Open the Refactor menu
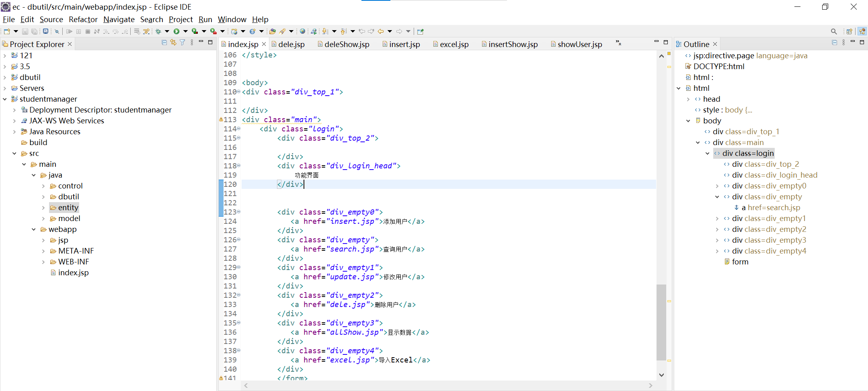868x391 pixels. pyautogui.click(x=83, y=19)
